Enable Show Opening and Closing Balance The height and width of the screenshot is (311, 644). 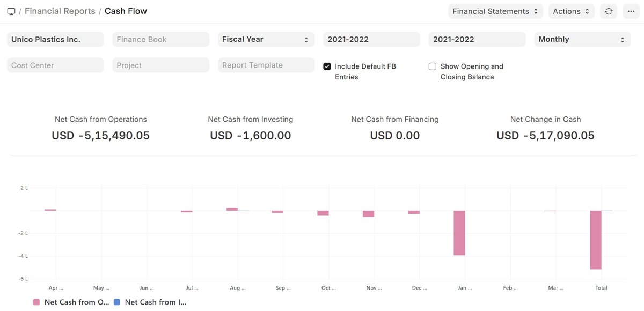432,66
